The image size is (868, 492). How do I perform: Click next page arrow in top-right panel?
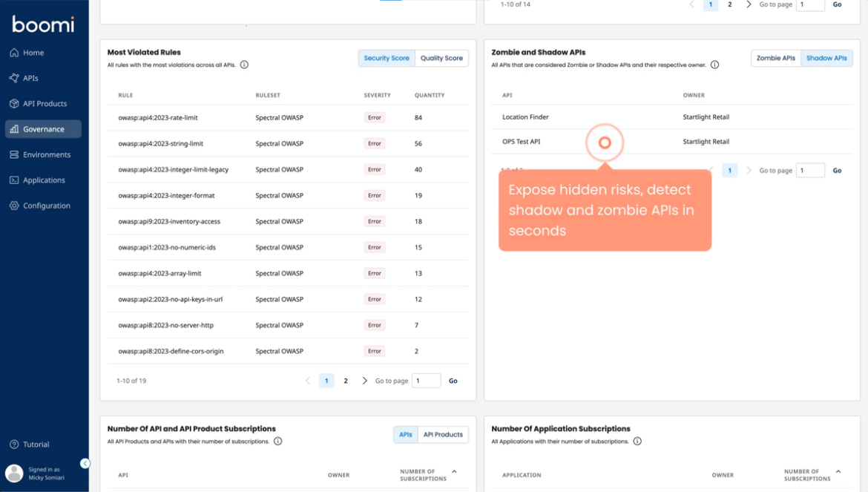pyautogui.click(x=749, y=4)
